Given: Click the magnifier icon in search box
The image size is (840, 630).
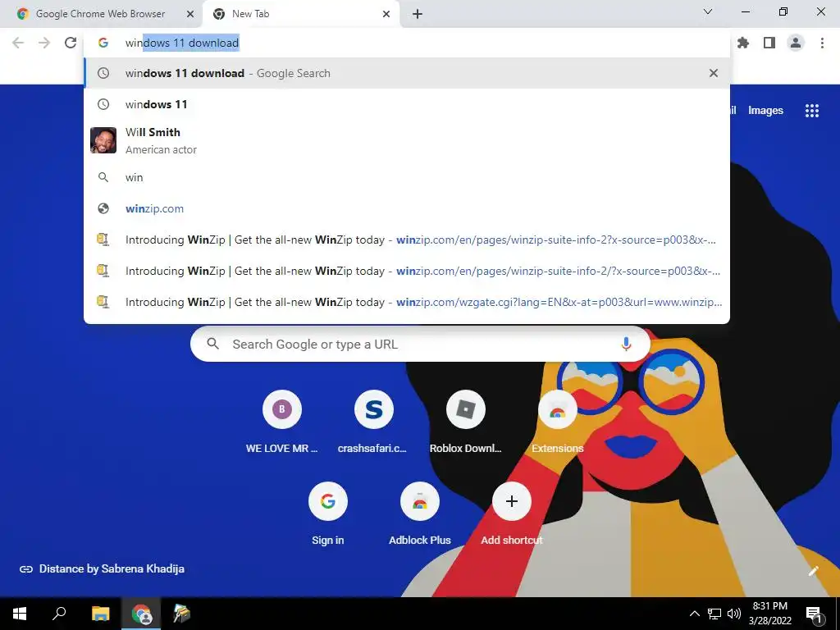Looking at the screenshot, I should click(212, 344).
